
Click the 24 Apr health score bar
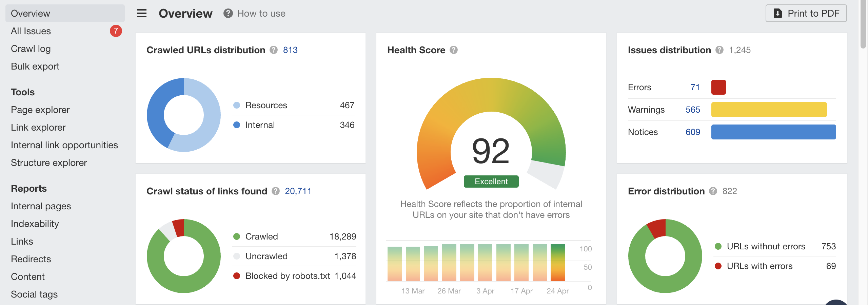(557, 263)
